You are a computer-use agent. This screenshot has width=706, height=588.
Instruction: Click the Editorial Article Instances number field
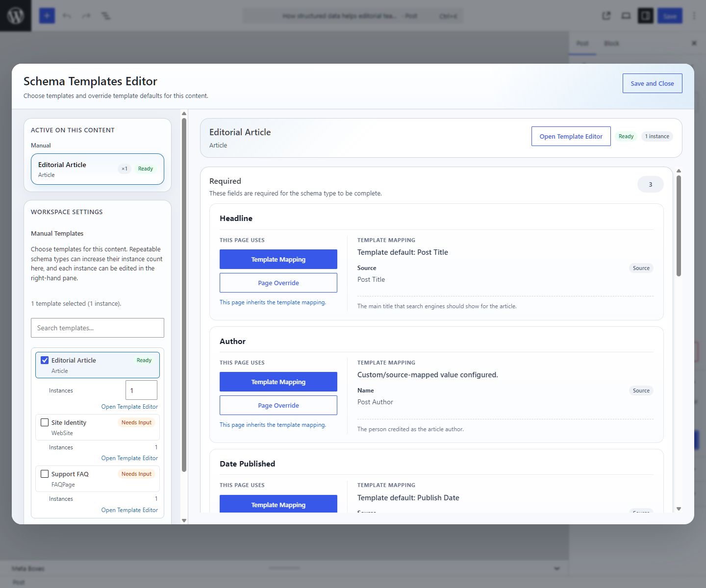(142, 391)
